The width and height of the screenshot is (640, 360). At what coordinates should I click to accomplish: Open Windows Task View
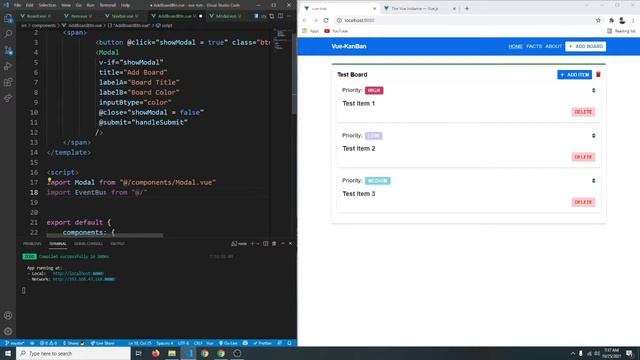138,353
